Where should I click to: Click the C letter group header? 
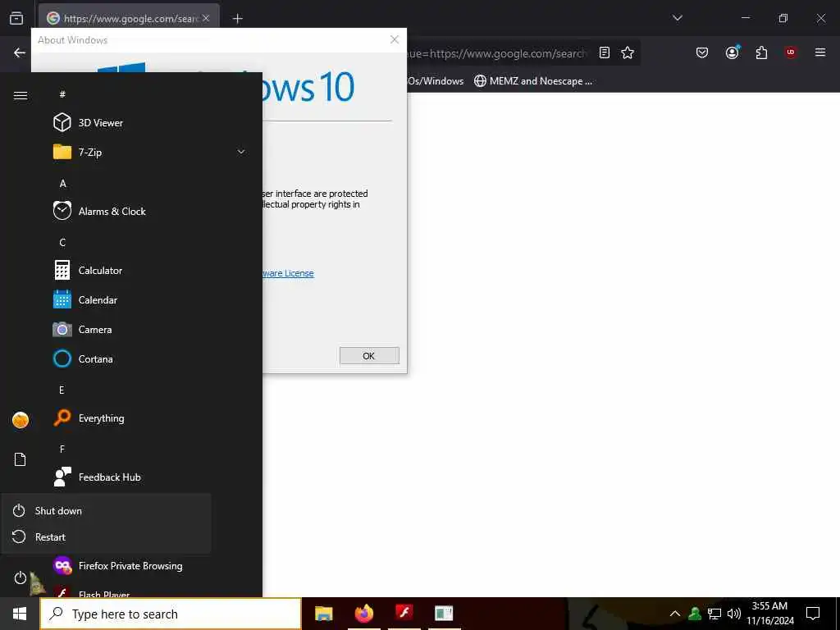coord(62,243)
